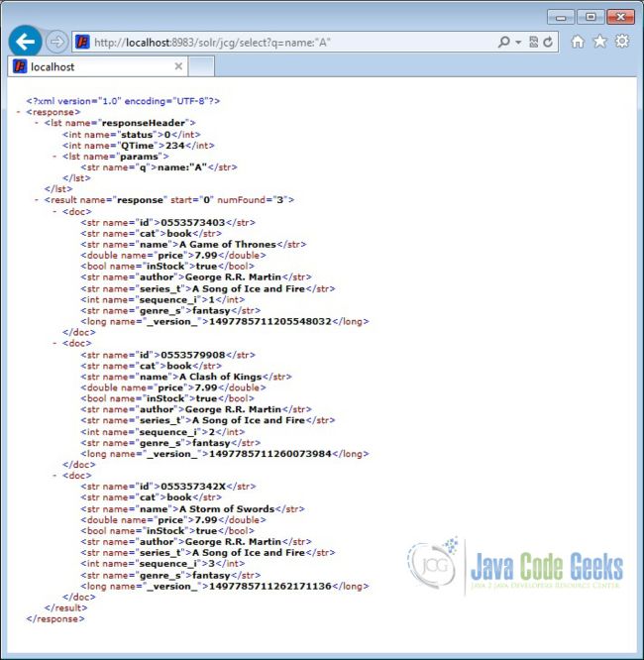This screenshot has width=644, height=660.
Task: Toggle compatibility view icon
Action: (534, 42)
